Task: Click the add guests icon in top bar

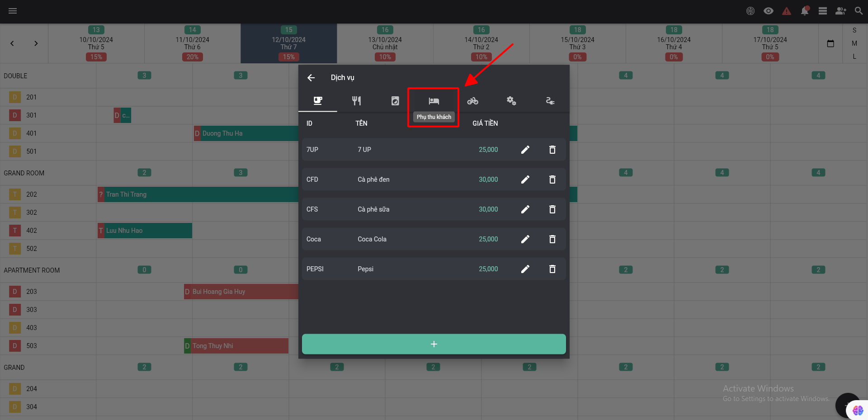Action: click(841, 11)
